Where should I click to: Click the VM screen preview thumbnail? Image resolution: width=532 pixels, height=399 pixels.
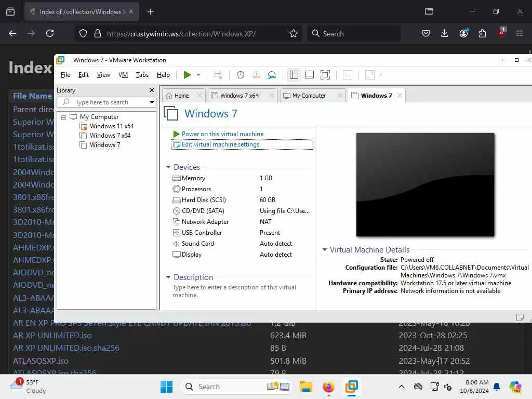pyautogui.click(x=425, y=185)
